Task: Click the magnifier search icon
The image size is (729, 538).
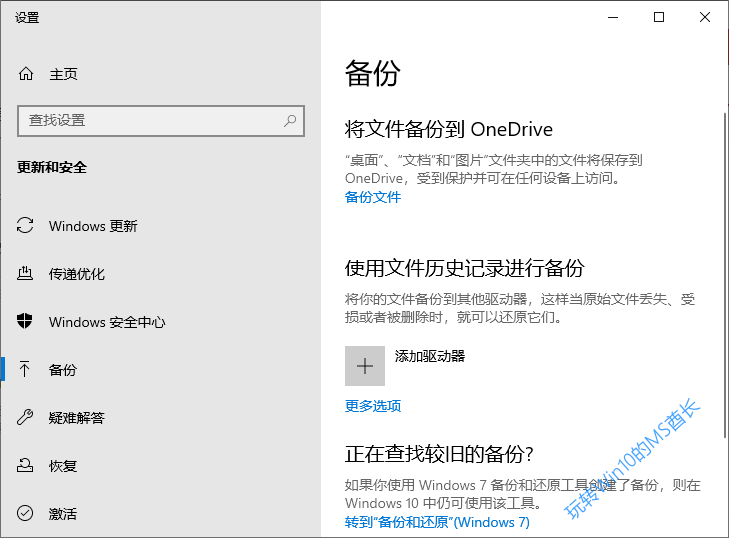Action: click(290, 121)
